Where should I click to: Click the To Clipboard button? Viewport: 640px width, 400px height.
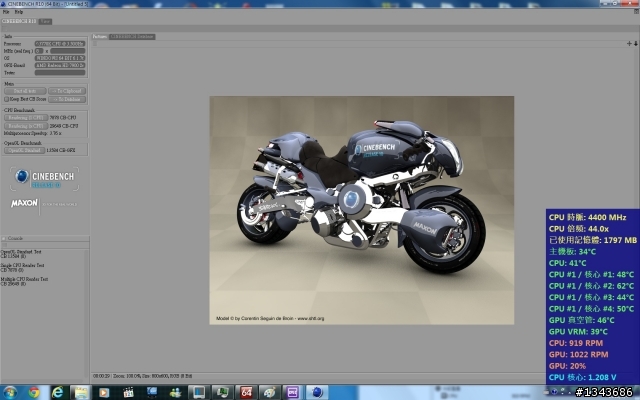tap(67, 91)
